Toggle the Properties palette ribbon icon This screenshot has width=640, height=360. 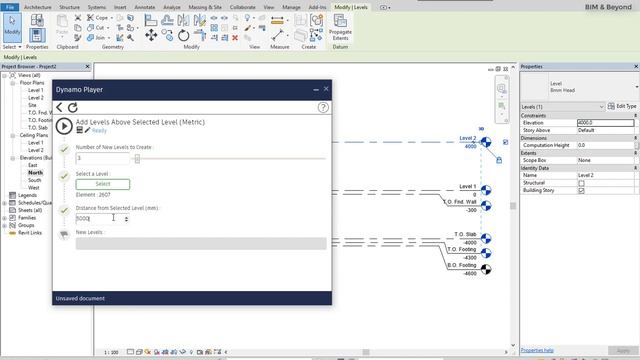(37, 35)
